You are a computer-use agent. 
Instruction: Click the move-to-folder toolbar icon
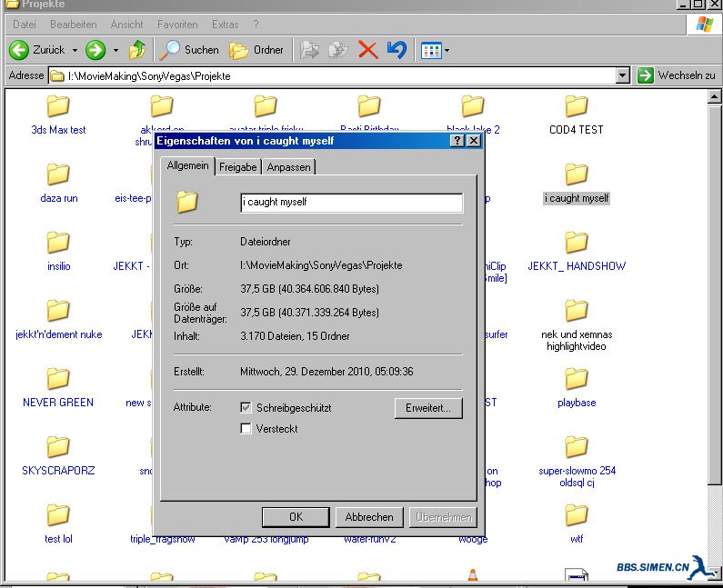(x=309, y=50)
